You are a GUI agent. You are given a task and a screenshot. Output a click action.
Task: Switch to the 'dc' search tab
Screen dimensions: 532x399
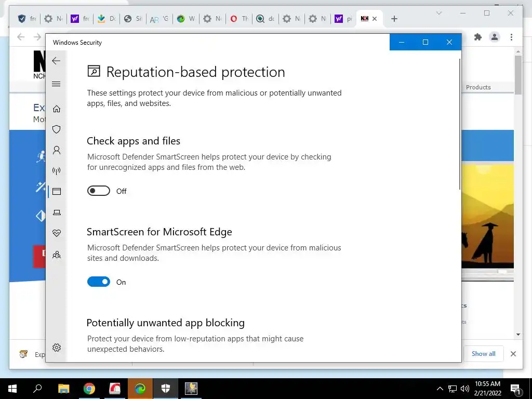[x=265, y=19]
